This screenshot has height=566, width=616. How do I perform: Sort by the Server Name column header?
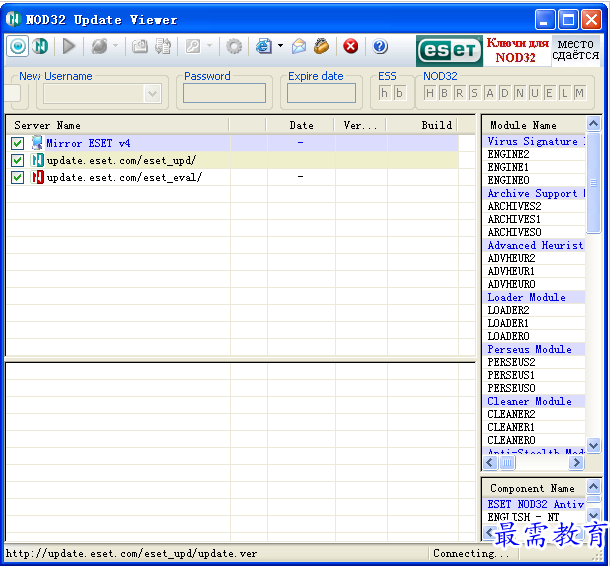tap(117, 125)
